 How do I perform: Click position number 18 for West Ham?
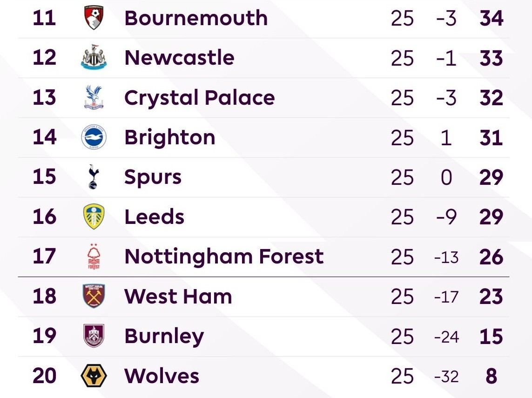45,297
